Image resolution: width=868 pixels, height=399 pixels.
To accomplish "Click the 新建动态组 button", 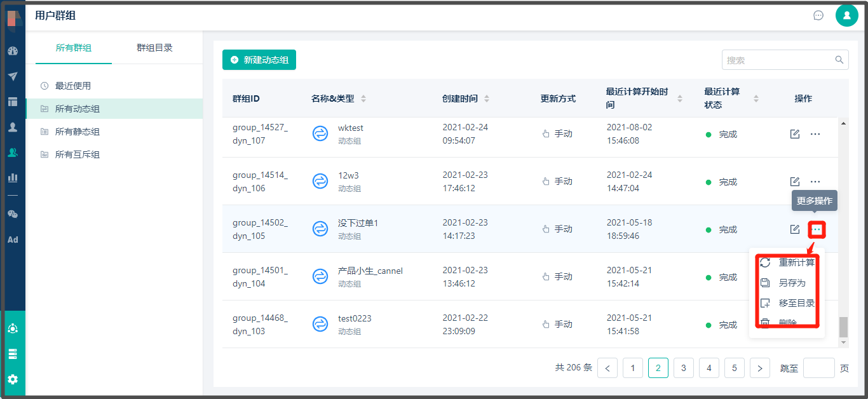I will coord(259,60).
